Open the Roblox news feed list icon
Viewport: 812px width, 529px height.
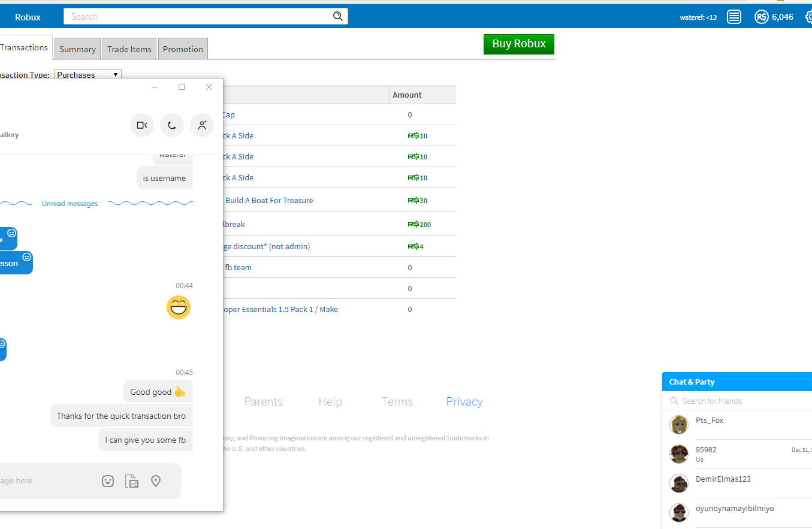pos(734,17)
